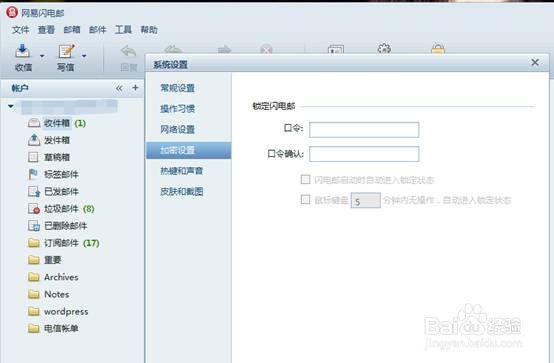
Task: Click the 口令 password input field
Action: [x=364, y=130]
